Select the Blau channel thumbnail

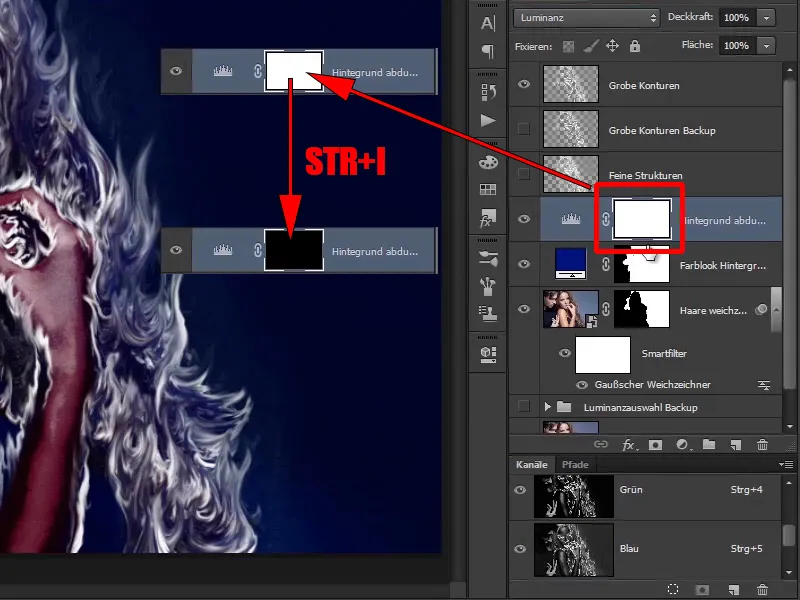click(574, 549)
